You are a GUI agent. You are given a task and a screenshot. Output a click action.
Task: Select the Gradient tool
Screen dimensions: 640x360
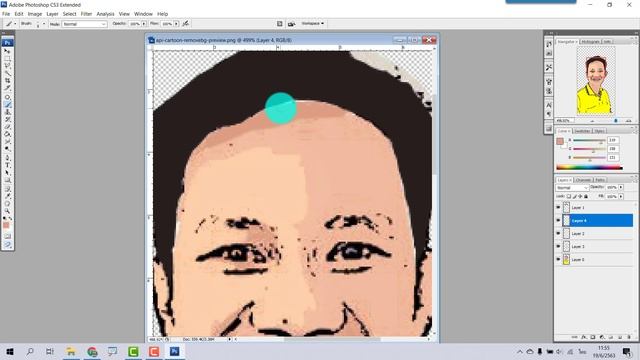click(x=7, y=134)
